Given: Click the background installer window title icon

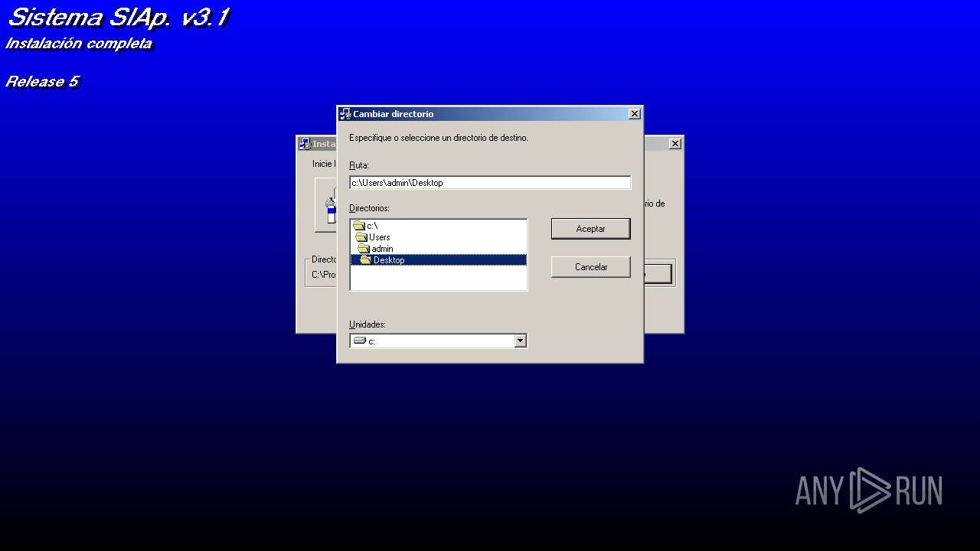Looking at the screenshot, I should click(x=305, y=144).
